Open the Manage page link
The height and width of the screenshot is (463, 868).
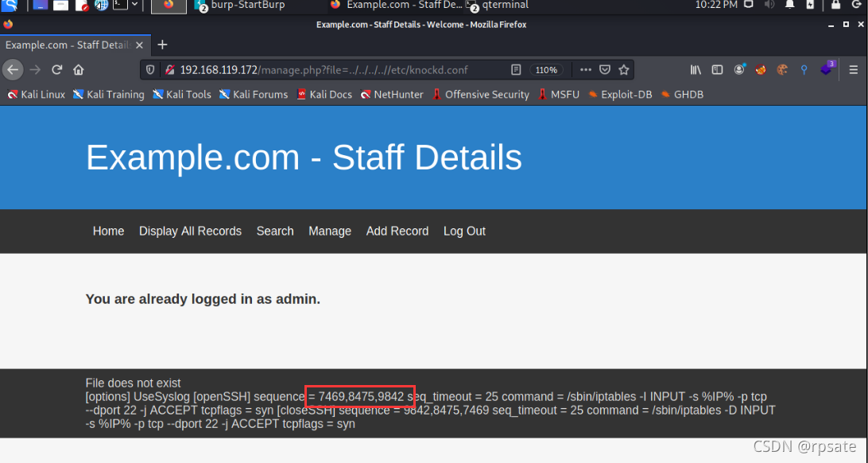tap(330, 231)
